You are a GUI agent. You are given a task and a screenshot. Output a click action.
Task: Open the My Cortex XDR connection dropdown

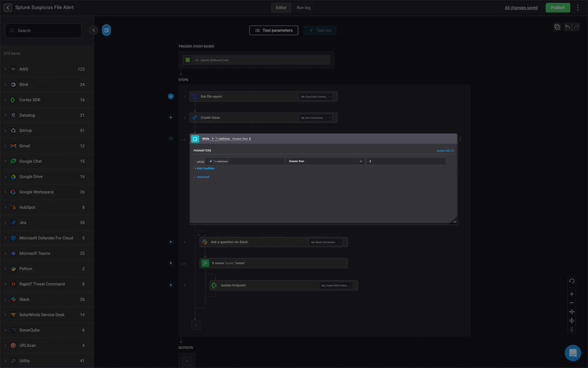[x=336, y=285]
